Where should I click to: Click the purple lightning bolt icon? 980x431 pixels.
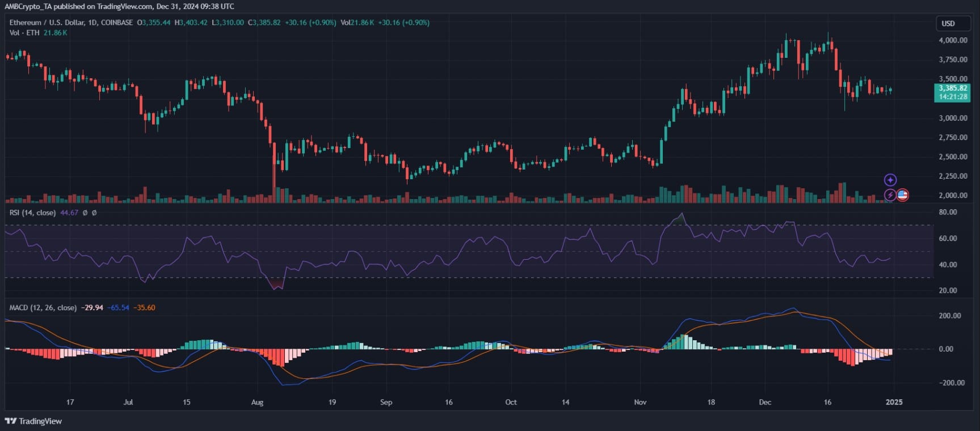pyautogui.click(x=890, y=195)
